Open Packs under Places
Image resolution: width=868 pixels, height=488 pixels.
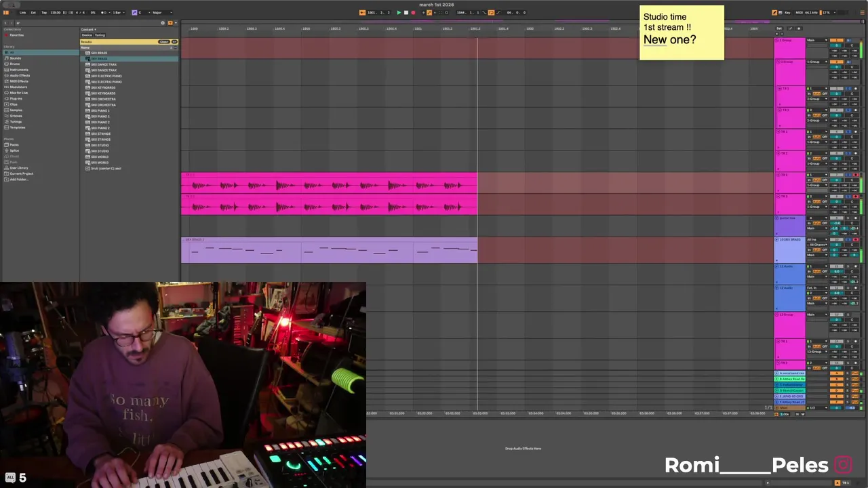pyautogui.click(x=12, y=144)
